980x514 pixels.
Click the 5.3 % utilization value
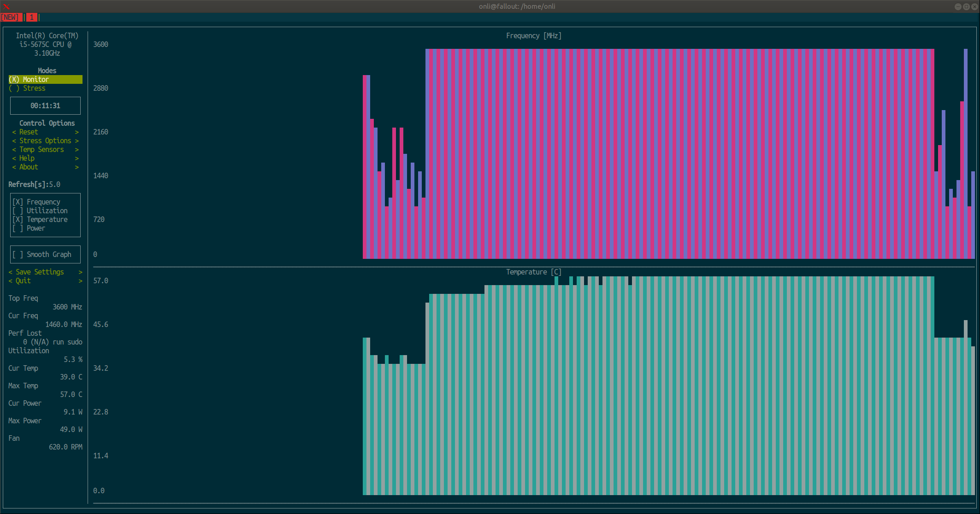coord(73,360)
